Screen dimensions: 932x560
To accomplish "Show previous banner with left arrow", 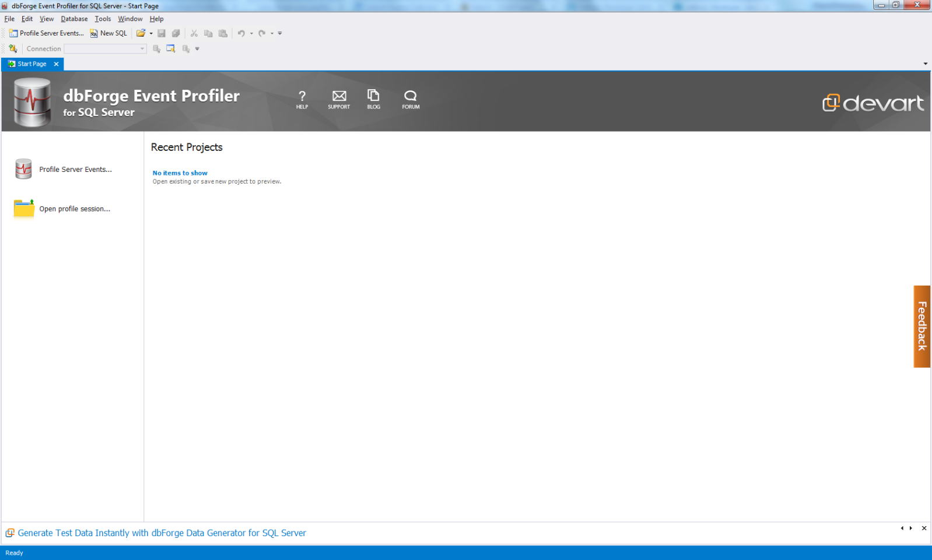I will pyautogui.click(x=902, y=528).
